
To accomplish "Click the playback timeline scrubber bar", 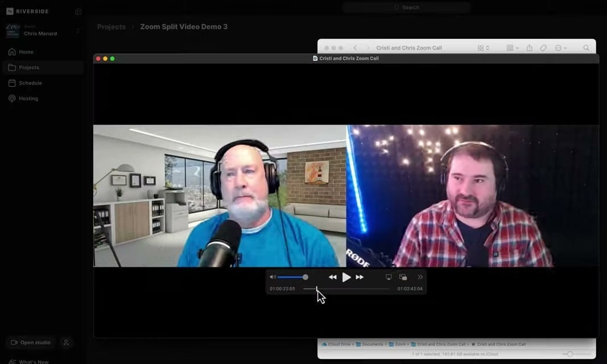I will pos(346,288).
